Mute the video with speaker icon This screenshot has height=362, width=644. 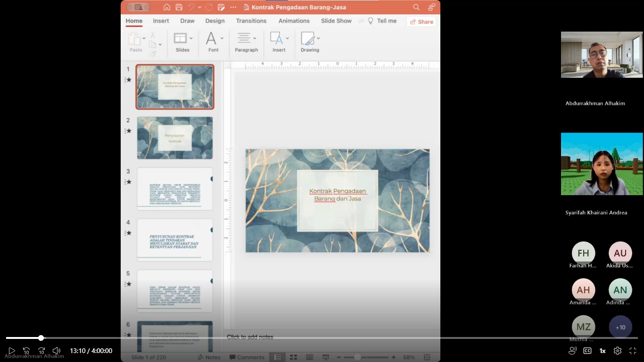(x=57, y=351)
